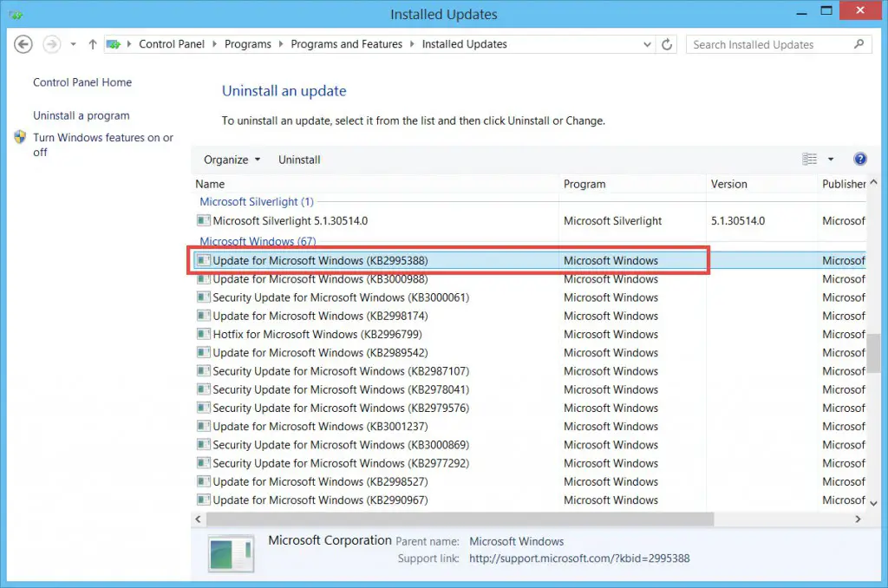Image resolution: width=888 pixels, height=588 pixels.
Task: Expand chevron after Control Panel breadcrumb
Action: point(215,44)
